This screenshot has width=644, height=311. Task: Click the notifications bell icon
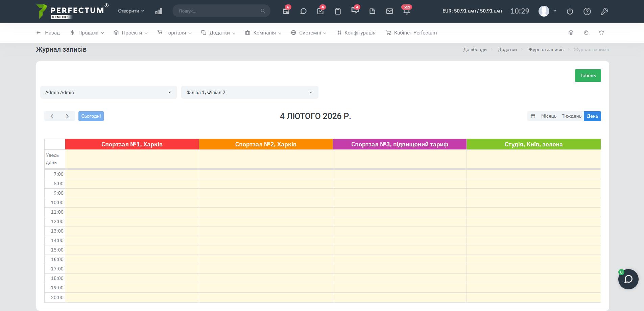coord(407,11)
